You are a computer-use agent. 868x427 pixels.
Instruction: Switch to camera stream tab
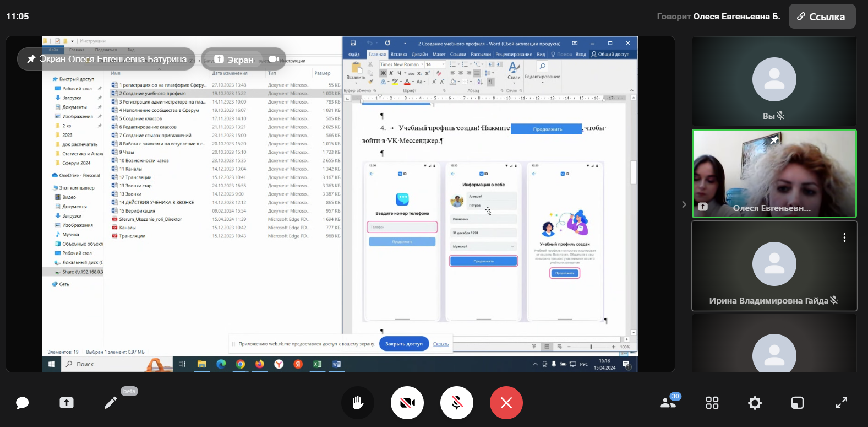tap(274, 60)
